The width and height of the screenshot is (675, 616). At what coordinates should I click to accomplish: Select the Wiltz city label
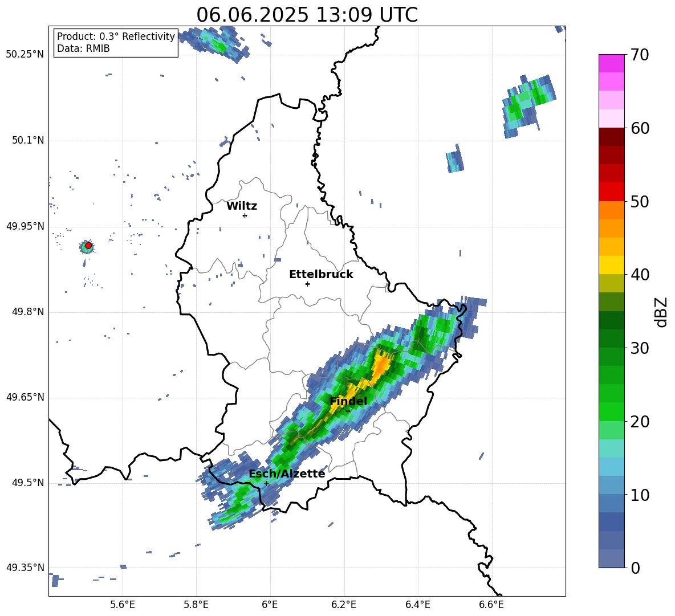[242, 206]
